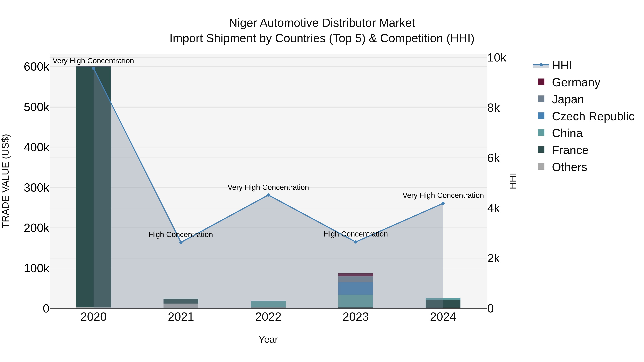Select the 2022 China bar segment
644x362 pixels.
pyautogui.click(x=268, y=304)
